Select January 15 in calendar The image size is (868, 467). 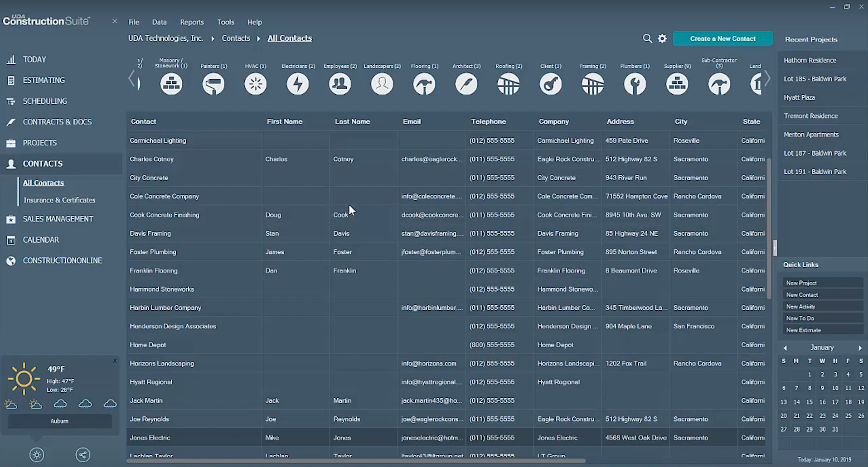809,402
